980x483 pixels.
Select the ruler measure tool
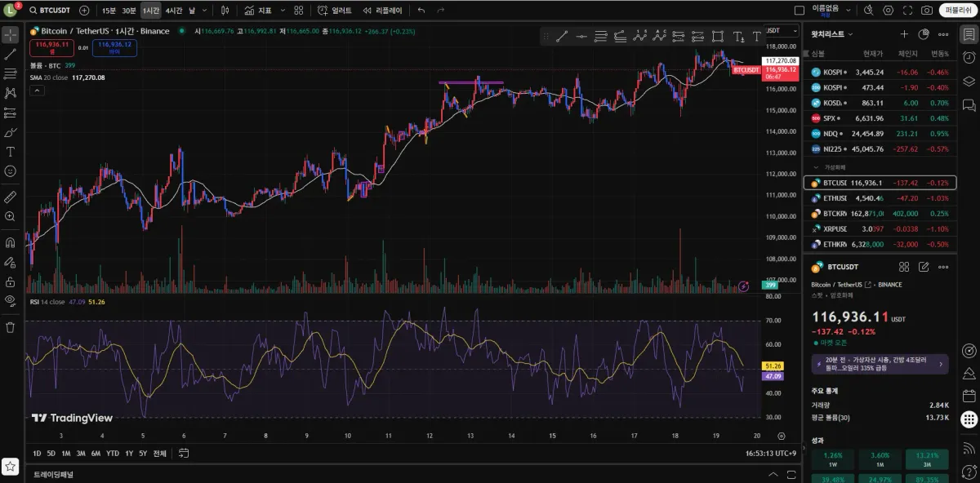tap(11, 197)
